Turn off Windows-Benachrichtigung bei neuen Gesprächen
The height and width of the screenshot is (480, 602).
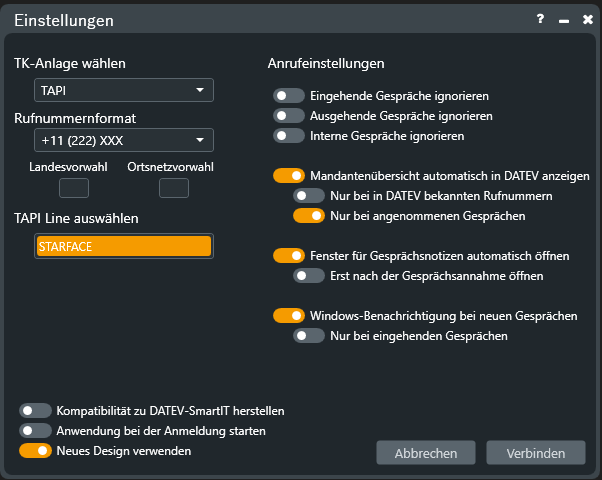(x=289, y=315)
